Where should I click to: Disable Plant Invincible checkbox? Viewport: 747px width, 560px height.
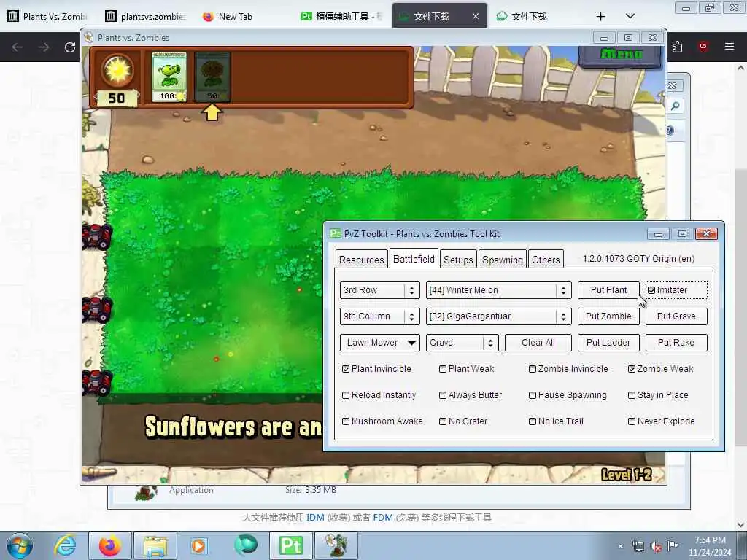click(x=346, y=369)
